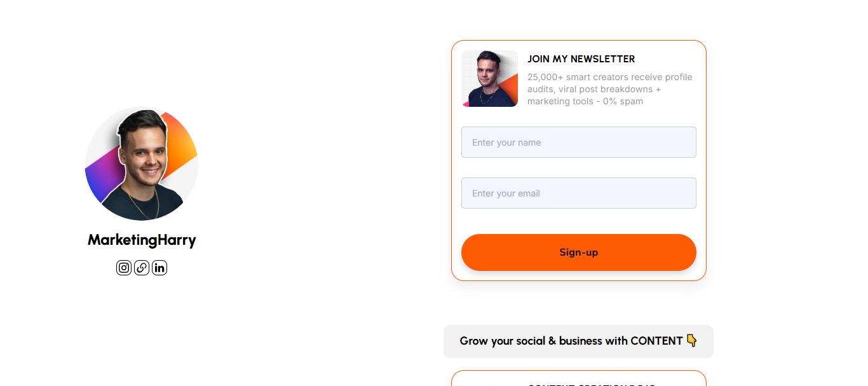Click the MarketingHarry profile name
Image resolution: width=868 pixels, height=386 pixels.
coord(142,240)
